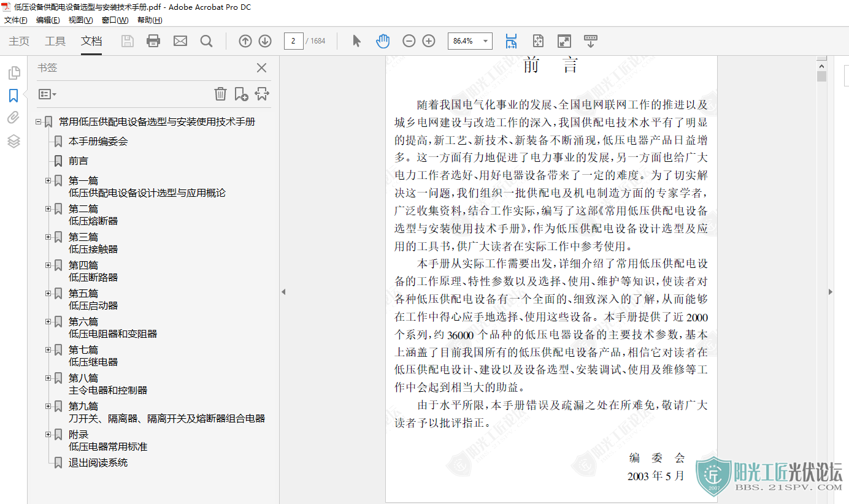The width and height of the screenshot is (849, 504).
Task: Open page thumbnails panel icon
Action: (x=13, y=74)
